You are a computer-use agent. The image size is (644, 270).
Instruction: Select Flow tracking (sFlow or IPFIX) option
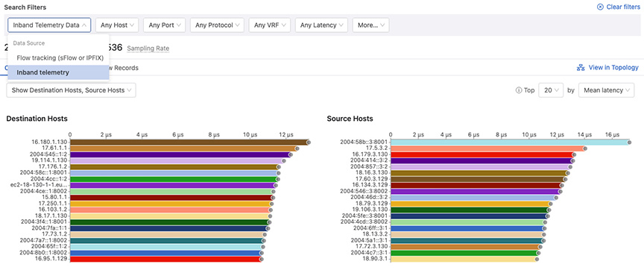coord(58,57)
